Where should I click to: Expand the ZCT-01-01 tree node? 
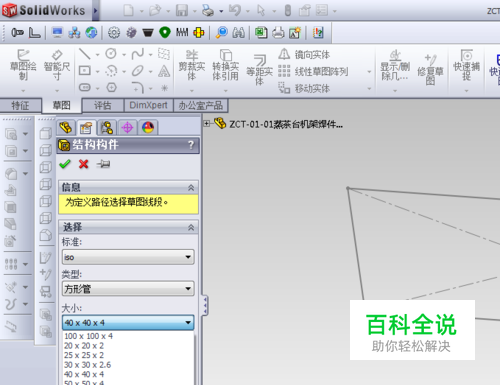(x=207, y=124)
